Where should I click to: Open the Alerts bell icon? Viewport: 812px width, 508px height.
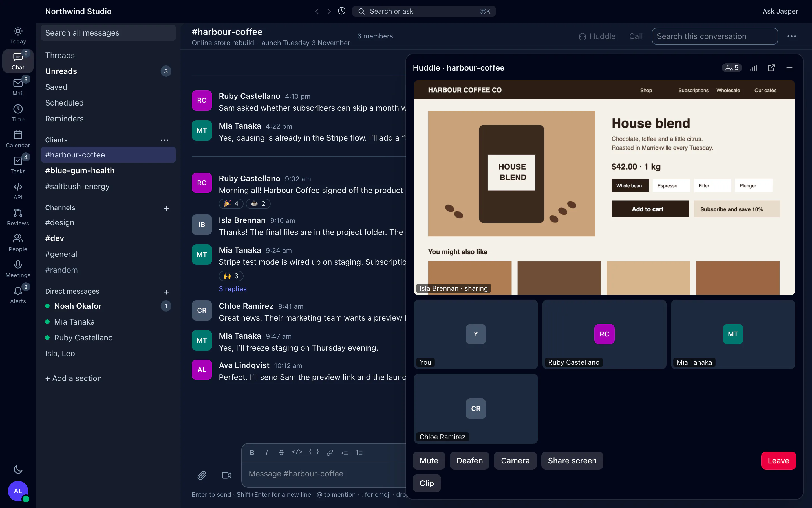(x=18, y=295)
